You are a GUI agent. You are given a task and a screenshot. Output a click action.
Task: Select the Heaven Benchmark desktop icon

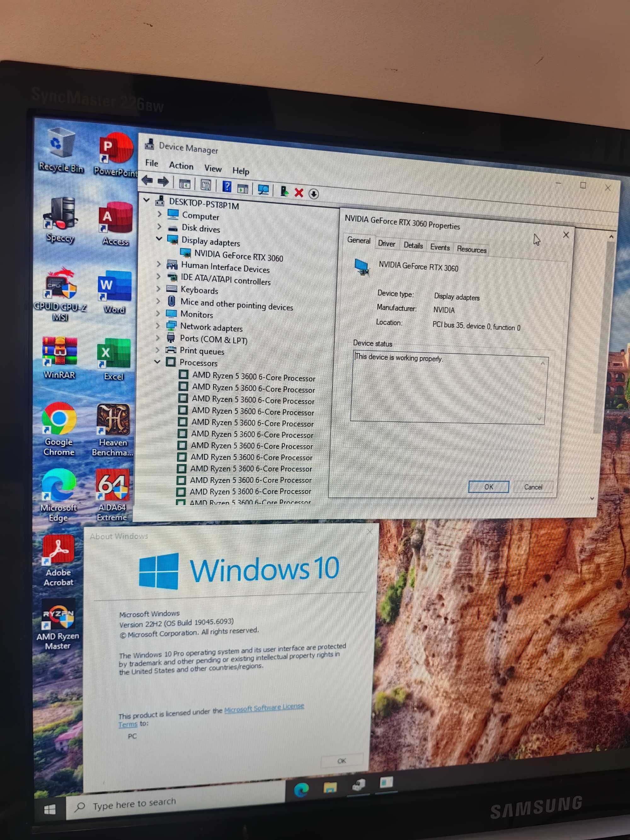tap(113, 430)
